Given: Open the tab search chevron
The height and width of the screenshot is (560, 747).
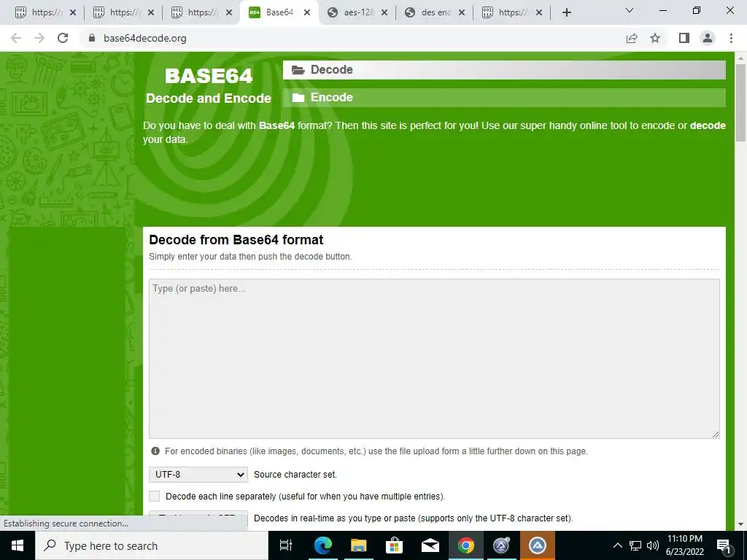Looking at the screenshot, I should pos(630,10).
